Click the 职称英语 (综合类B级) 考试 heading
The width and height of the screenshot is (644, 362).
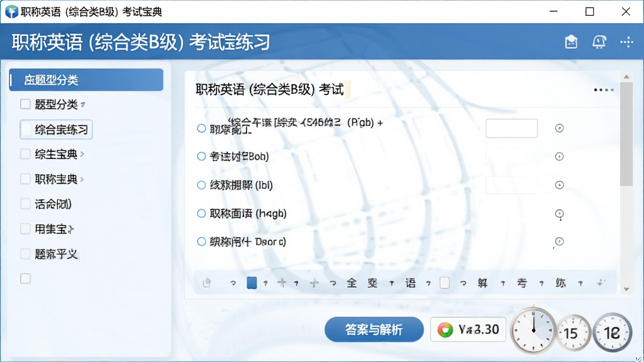click(x=269, y=89)
